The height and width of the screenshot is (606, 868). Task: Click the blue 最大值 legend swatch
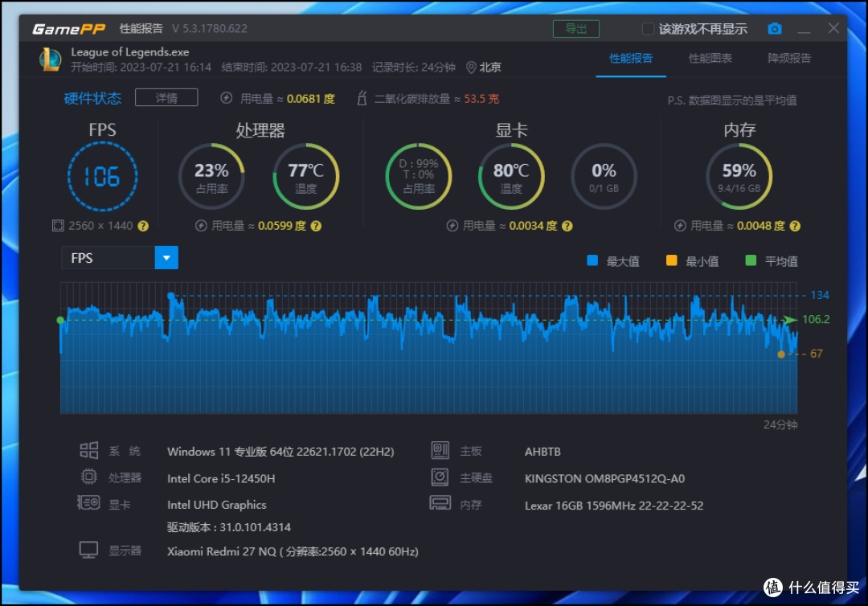[x=592, y=260]
